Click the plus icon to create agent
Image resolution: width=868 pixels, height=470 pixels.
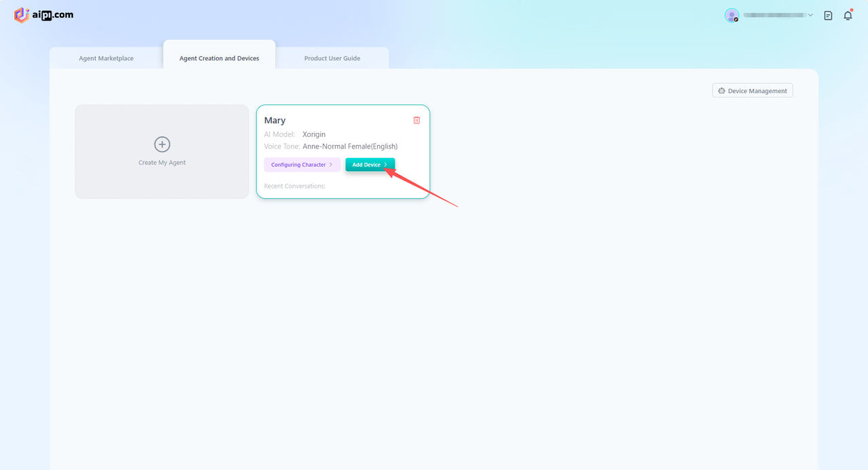tap(162, 144)
